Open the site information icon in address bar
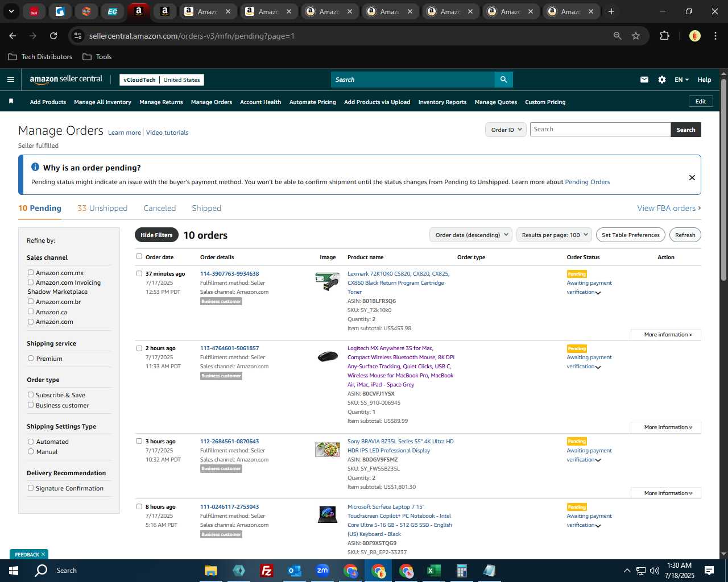This screenshot has width=728, height=582. coord(78,36)
